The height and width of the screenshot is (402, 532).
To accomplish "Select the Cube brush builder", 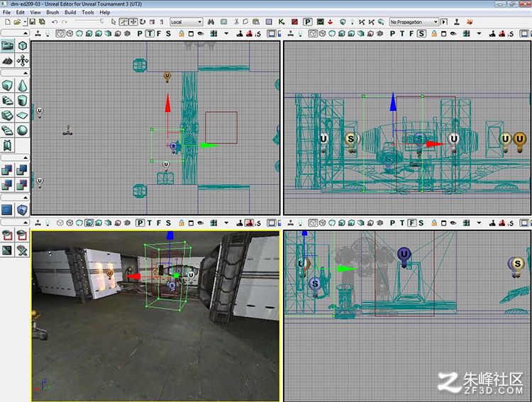I will 8,86.
